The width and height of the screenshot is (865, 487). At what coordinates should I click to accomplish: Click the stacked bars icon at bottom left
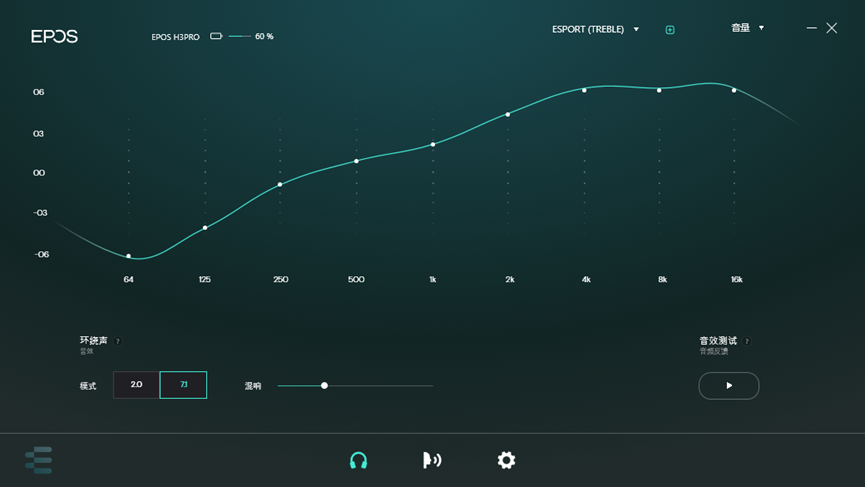(x=39, y=460)
